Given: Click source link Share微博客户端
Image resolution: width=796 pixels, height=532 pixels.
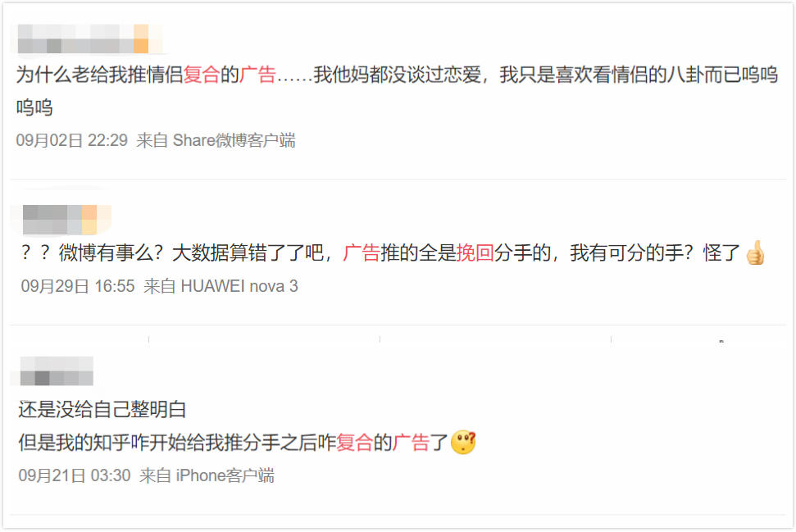Looking at the screenshot, I should click(x=234, y=140).
